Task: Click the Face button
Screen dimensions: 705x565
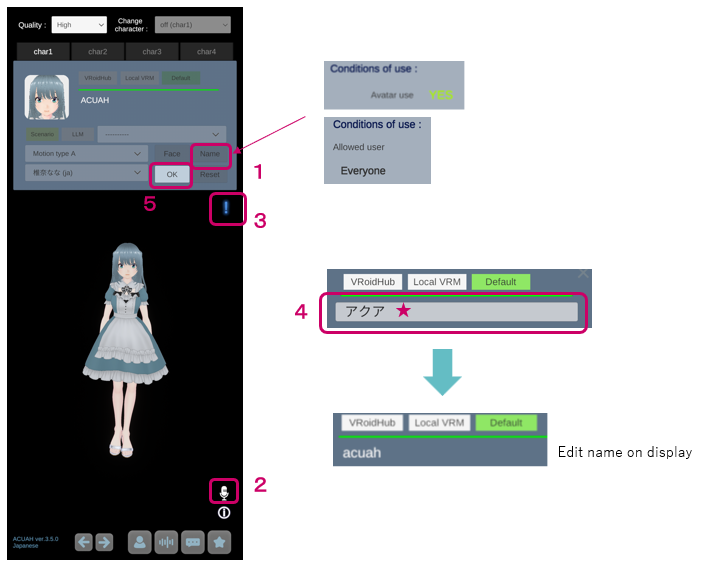Action: (172, 154)
